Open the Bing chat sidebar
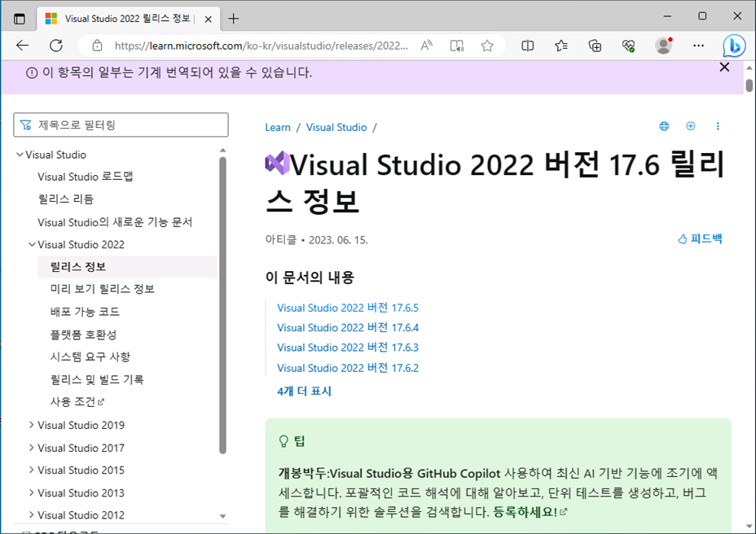756x534 pixels. 734,46
